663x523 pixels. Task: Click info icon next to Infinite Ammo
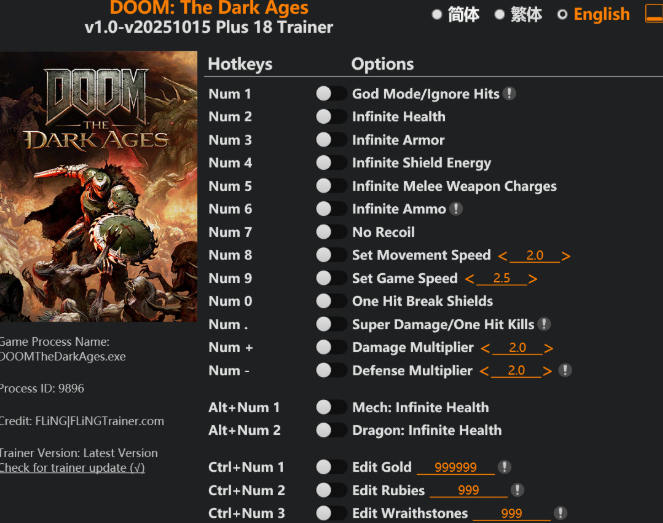click(456, 208)
